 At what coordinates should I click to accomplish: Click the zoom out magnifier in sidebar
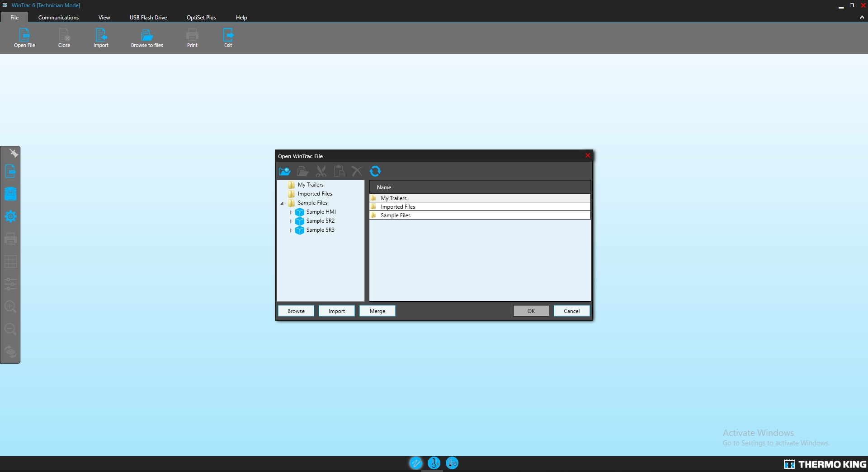point(10,329)
